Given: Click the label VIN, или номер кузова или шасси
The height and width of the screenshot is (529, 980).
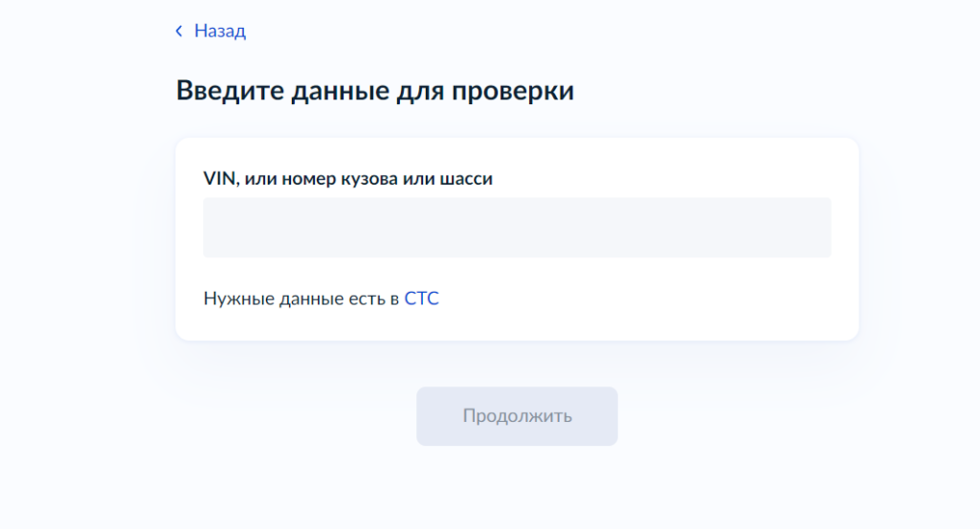Looking at the screenshot, I should (347, 178).
